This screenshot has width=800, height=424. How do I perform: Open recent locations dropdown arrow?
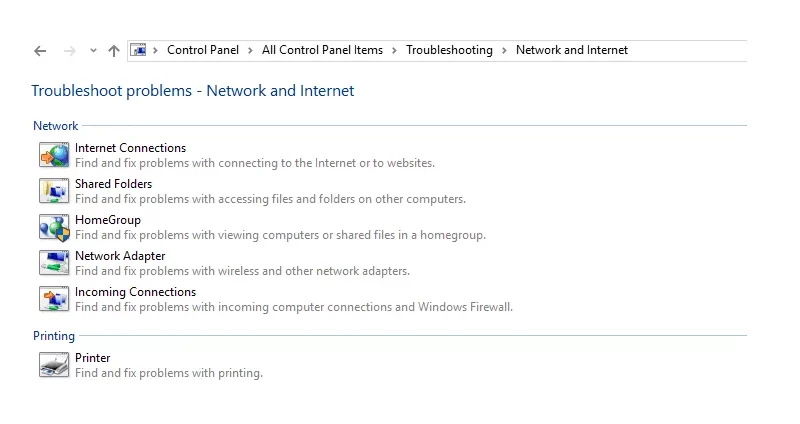(x=93, y=51)
